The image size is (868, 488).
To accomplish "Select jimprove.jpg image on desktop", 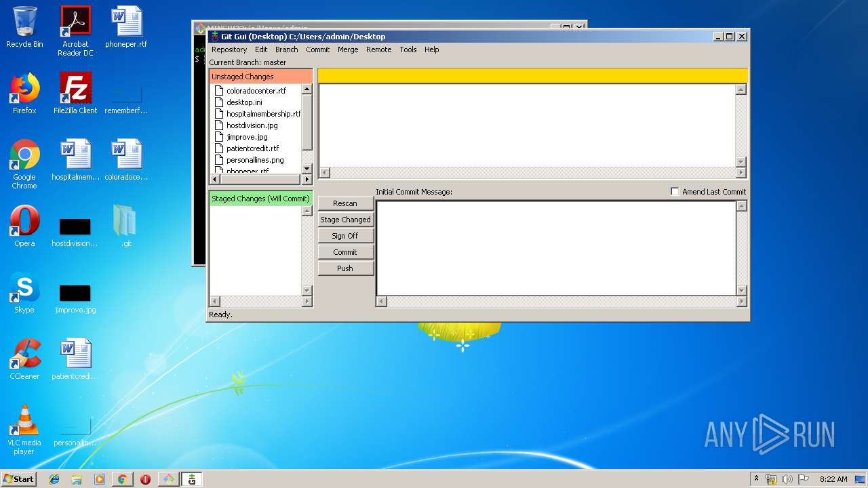I will 75,298.
